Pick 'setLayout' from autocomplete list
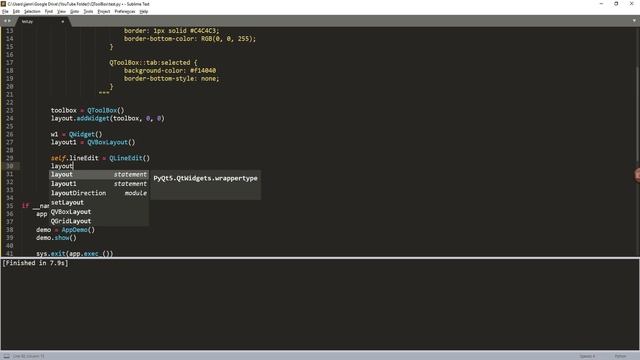The height and width of the screenshot is (360, 640). [x=99, y=202]
